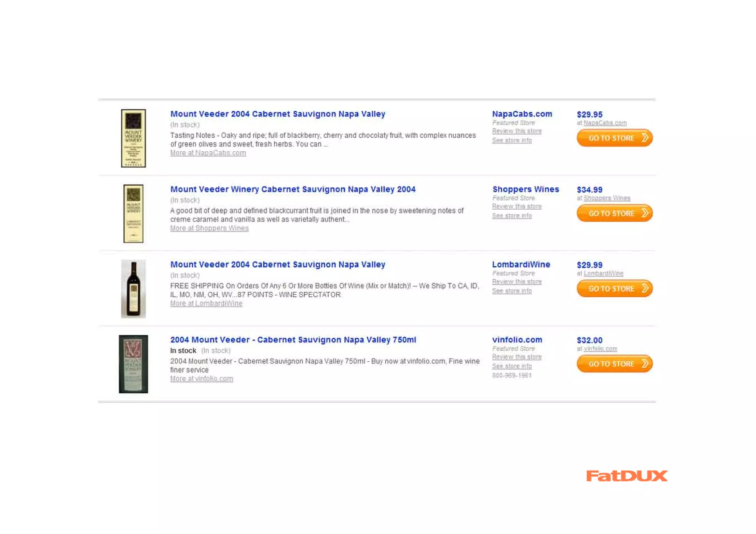Follow the More at LombardiWine link
The height and width of the screenshot is (534, 756).
point(206,303)
